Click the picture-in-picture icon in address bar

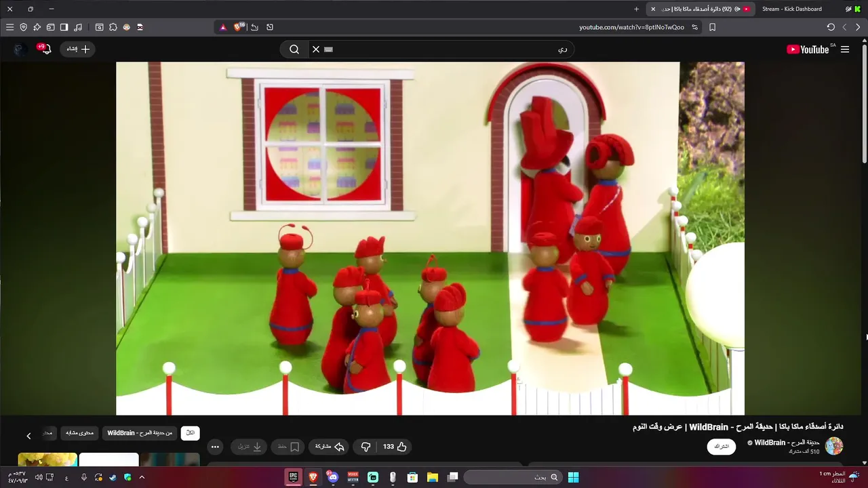pyautogui.click(x=270, y=27)
